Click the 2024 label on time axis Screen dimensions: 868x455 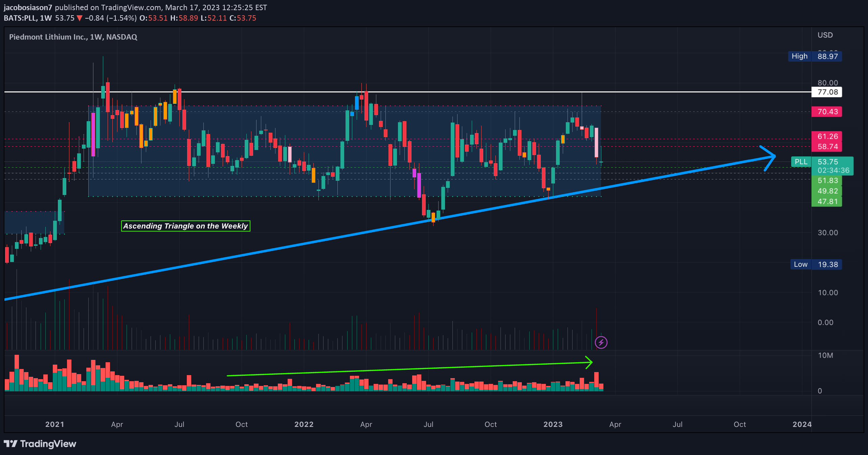coord(802,424)
